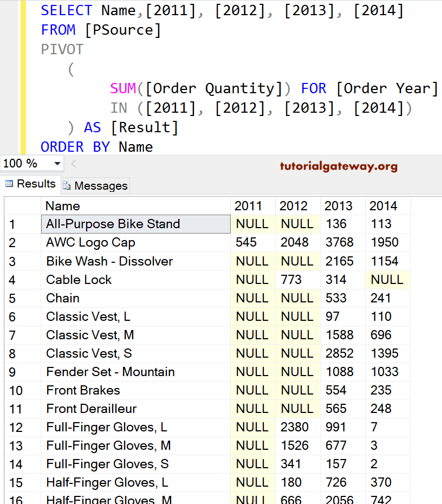The image size is (442, 504).
Task: Select the 2014 column header
Action: click(x=383, y=206)
